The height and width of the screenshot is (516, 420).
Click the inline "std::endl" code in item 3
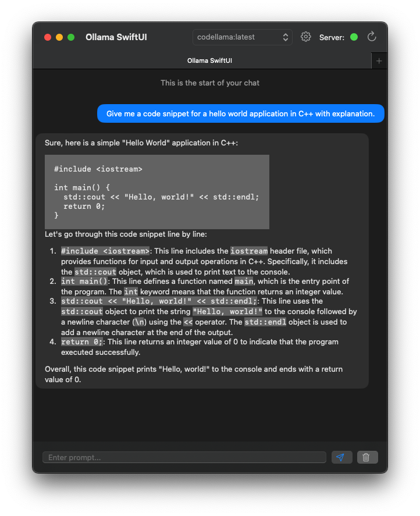(x=265, y=322)
